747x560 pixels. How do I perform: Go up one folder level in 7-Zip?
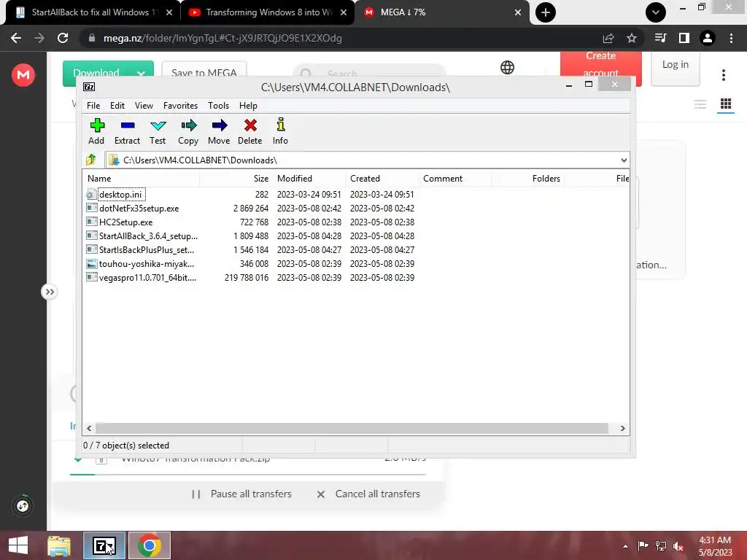(x=91, y=160)
